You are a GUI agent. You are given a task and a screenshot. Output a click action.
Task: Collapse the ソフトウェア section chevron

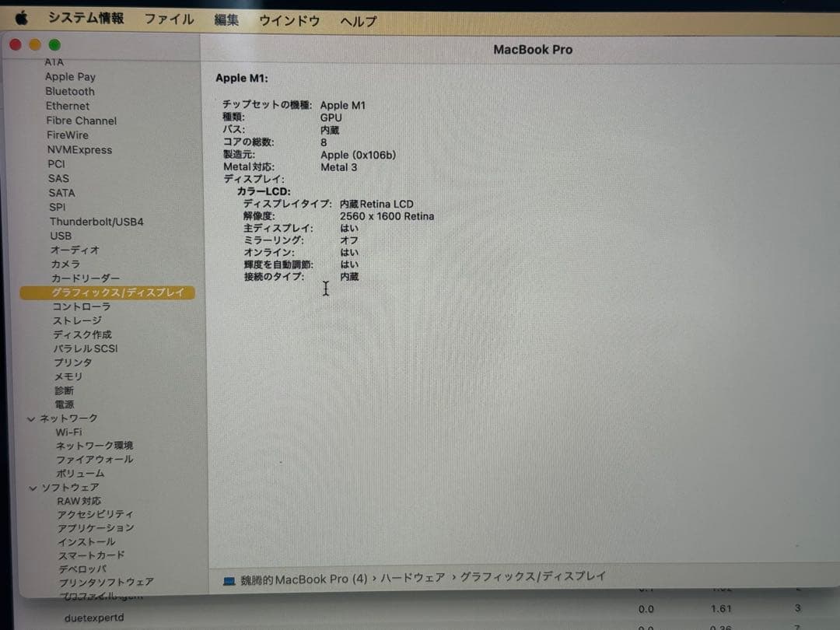click(x=33, y=488)
